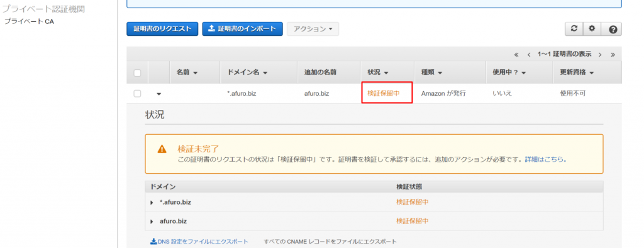
Task: Click afuro.biz additional name cell
Action: (x=317, y=93)
